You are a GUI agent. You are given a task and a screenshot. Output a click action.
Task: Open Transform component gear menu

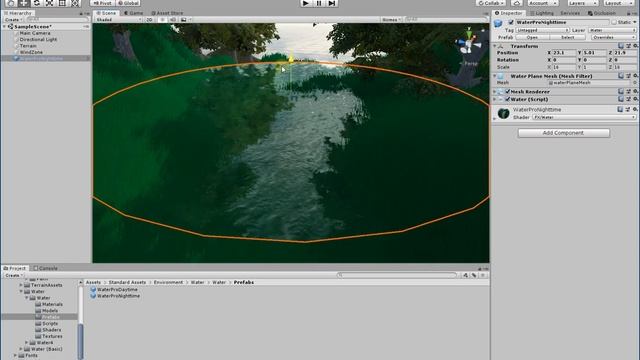[635, 46]
